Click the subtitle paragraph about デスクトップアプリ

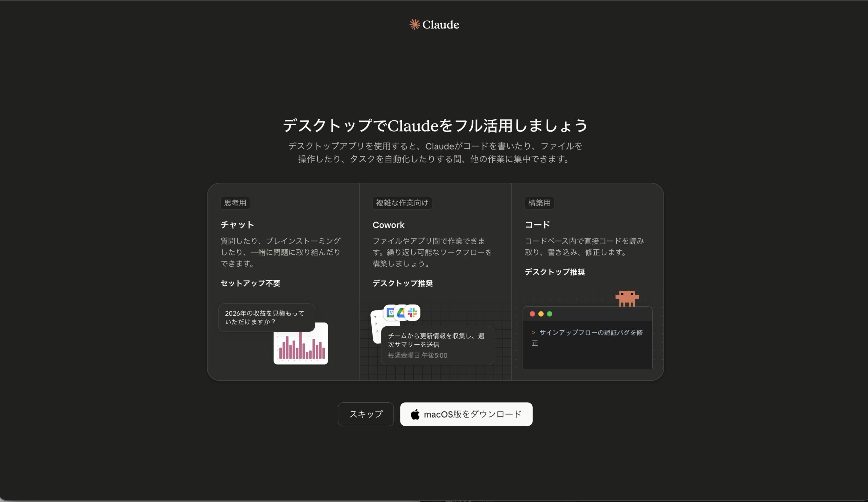[x=435, y=152]
